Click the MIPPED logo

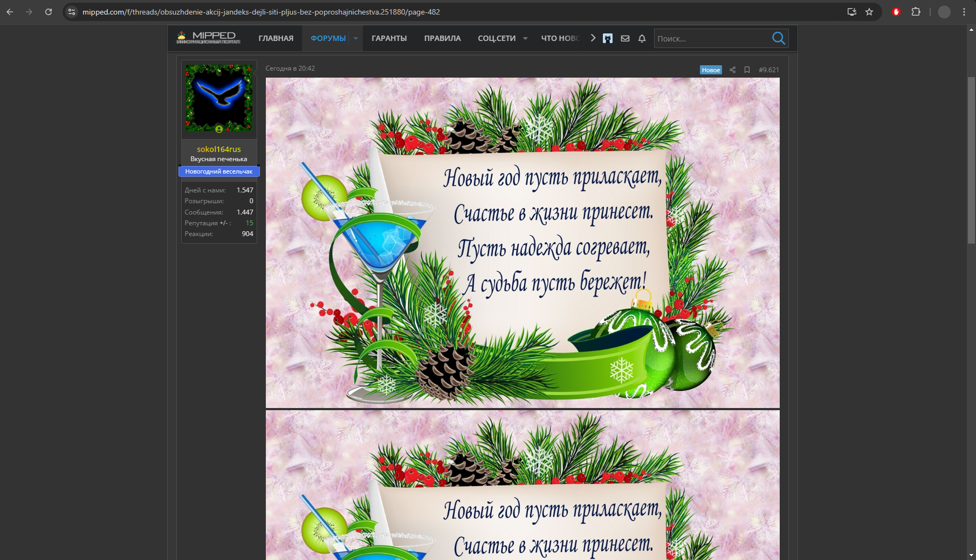pos(208,38)
